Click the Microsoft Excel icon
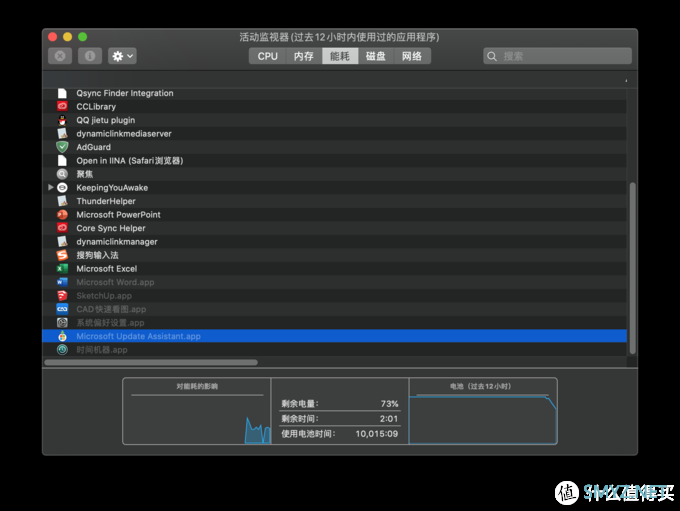 (x=62, y=269)
